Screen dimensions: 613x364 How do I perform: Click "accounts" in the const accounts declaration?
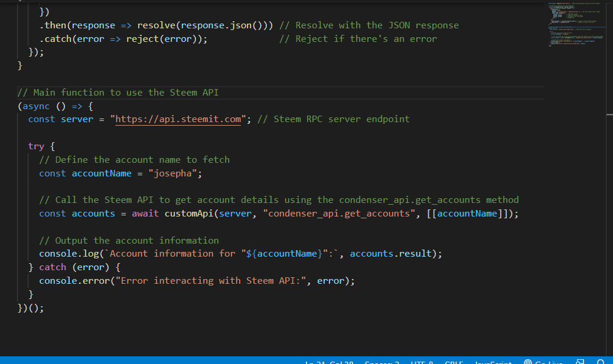point(93,214)
